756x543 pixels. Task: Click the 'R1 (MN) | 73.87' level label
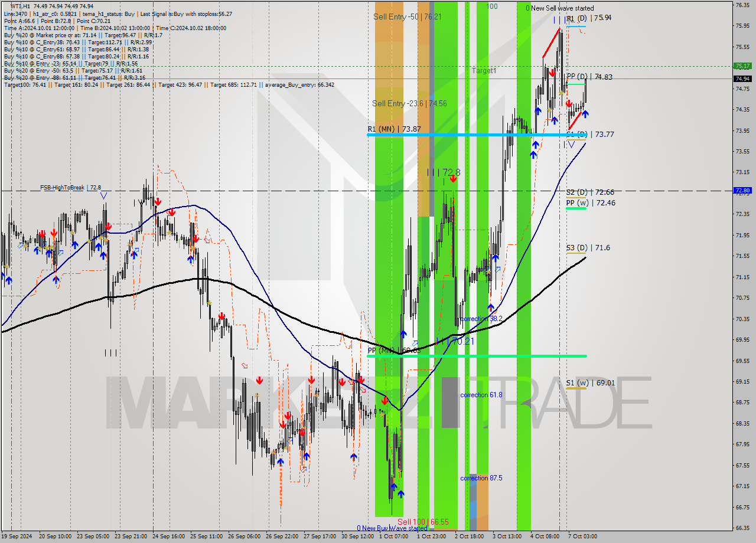tap(394, 129)
